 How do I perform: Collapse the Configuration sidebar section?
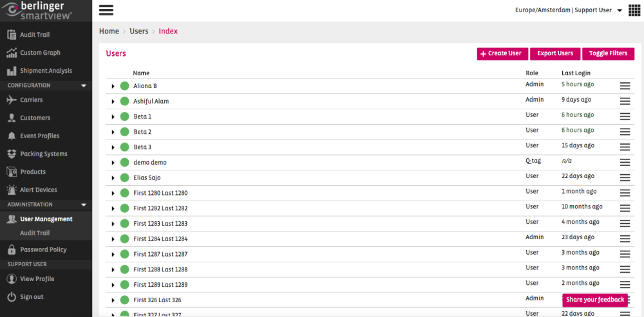84,86
